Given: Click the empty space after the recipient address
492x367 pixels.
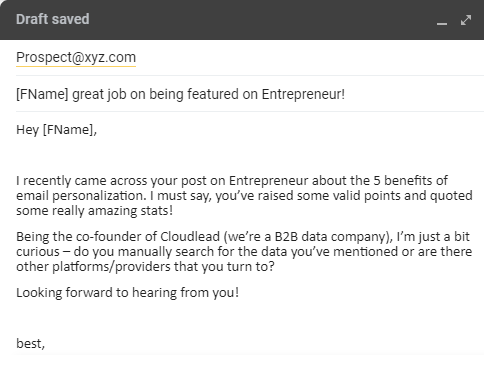Looking at the screenshot, I should [x=310, y=57].
